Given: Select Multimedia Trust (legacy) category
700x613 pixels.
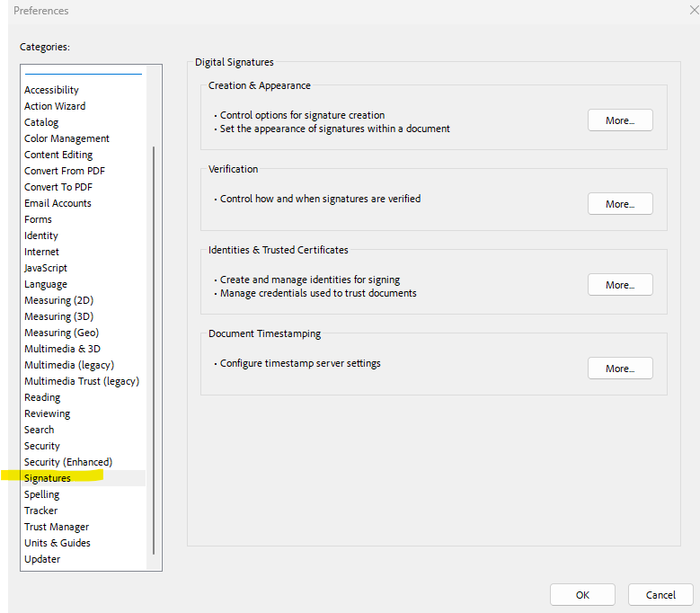Looking at the screenshot, I should pyautogui.click(x=82, y=381).
